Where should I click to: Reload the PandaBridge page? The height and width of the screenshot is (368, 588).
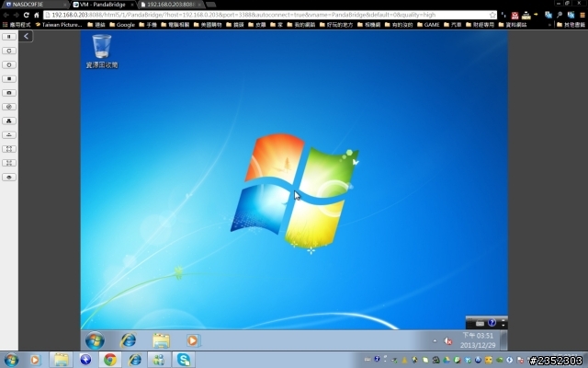(27, 15)
